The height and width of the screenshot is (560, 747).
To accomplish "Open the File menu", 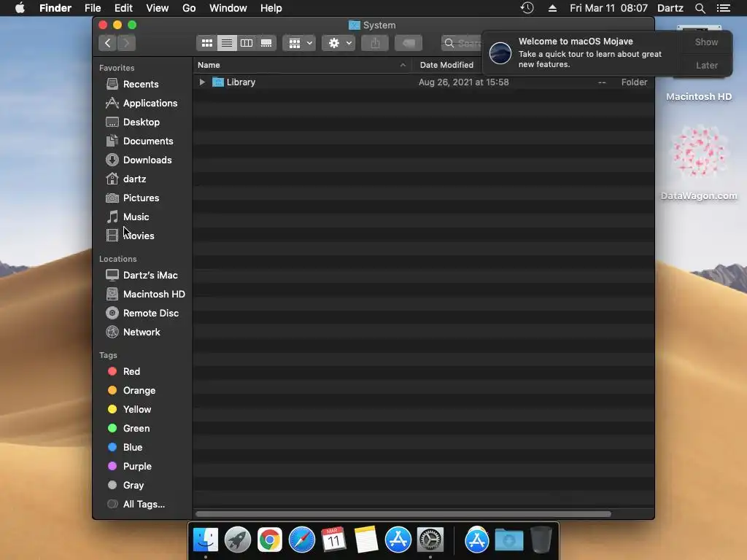I will pyautogui.click(x=93, y=8).
